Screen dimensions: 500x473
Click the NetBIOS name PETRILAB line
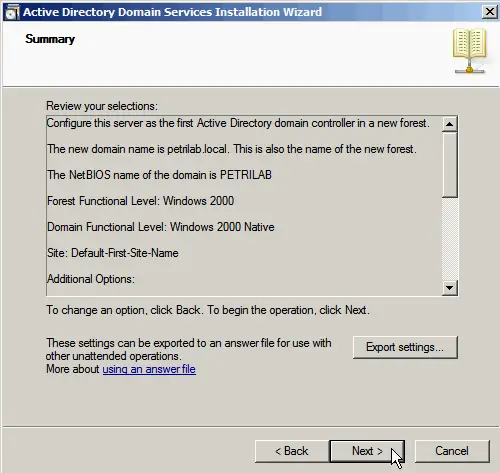[x=159, y=175]
